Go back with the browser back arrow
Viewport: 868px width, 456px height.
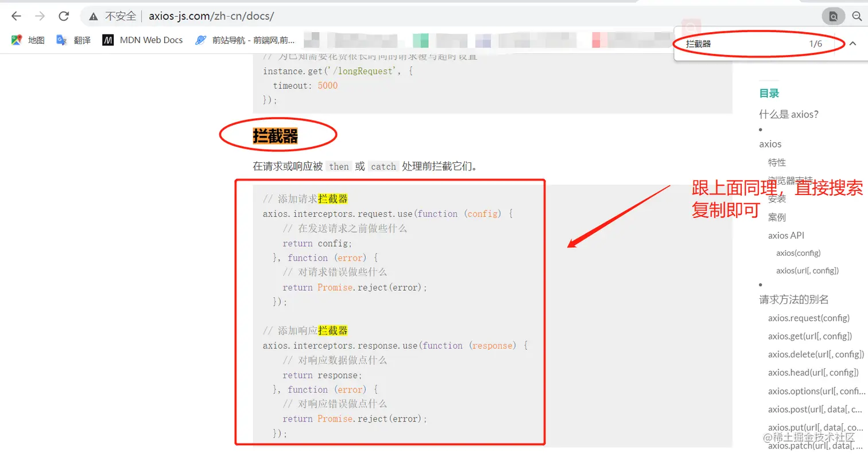point(16,16)
